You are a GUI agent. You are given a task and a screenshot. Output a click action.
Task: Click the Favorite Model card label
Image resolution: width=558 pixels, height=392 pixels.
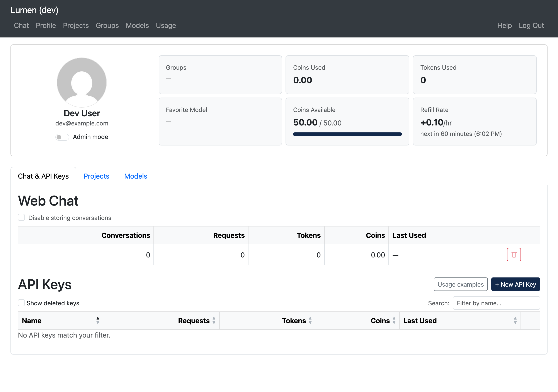pos(186,110)
